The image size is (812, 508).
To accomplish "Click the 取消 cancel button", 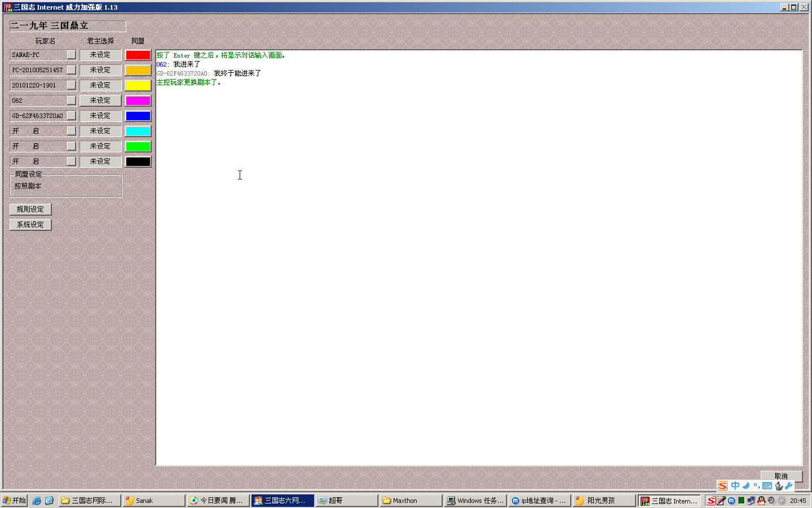I will [781, 476].
